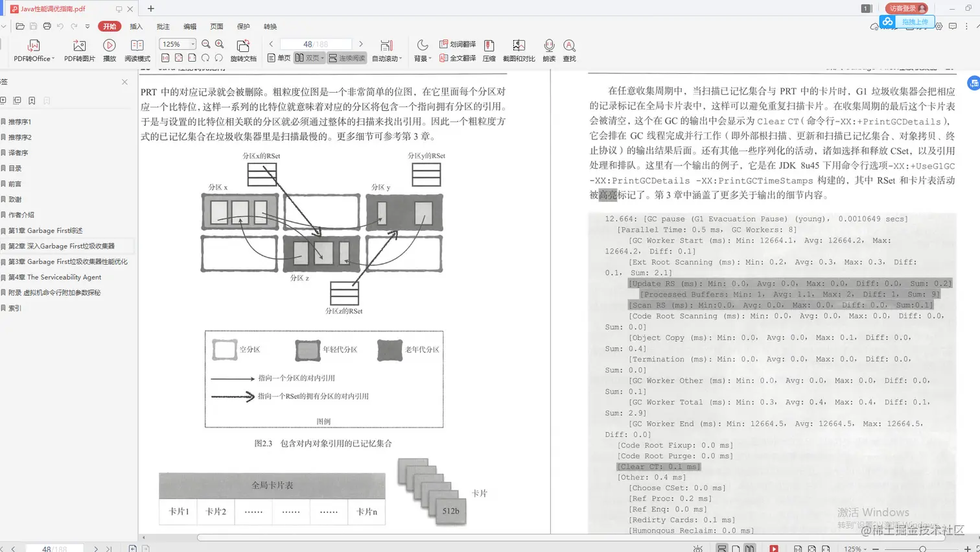Click add bookmark icon in sidebar
The width and height of the screenshot is (980, 552).
click(32, 101)
